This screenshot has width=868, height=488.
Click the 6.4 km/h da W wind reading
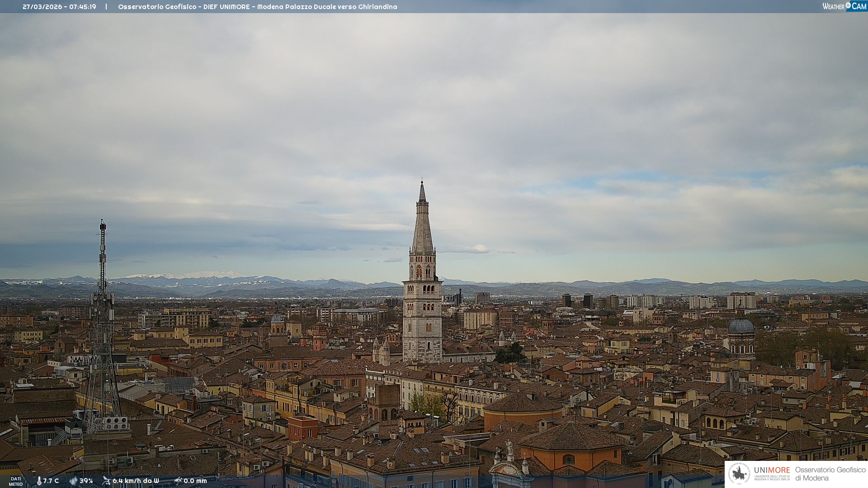pos(136,481)
